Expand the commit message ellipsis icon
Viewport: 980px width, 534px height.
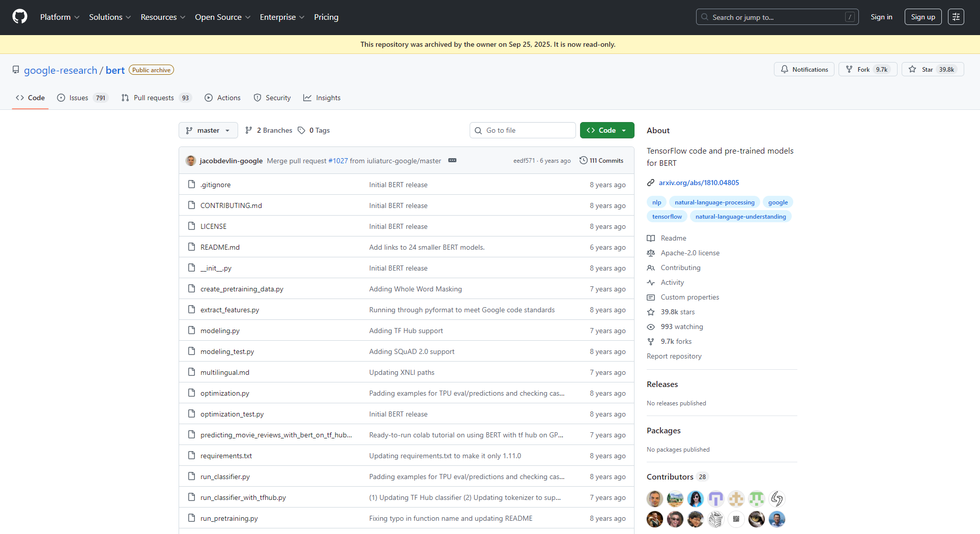452,160
